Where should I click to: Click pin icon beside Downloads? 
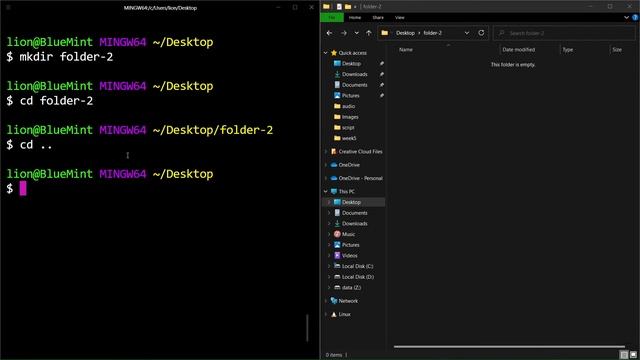click(x=382, y=74)
